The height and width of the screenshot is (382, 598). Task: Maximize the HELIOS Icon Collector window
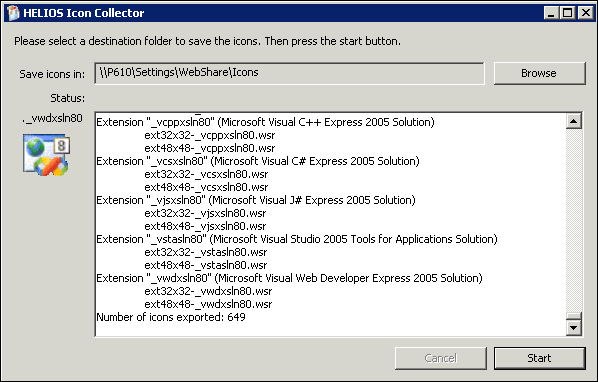[x=567, y=13]
